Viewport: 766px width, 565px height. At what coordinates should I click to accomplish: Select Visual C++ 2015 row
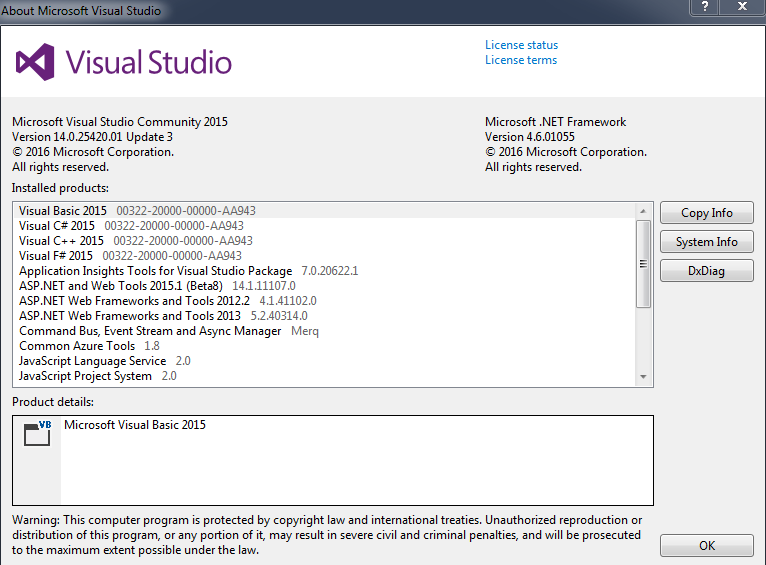(324, 241)
